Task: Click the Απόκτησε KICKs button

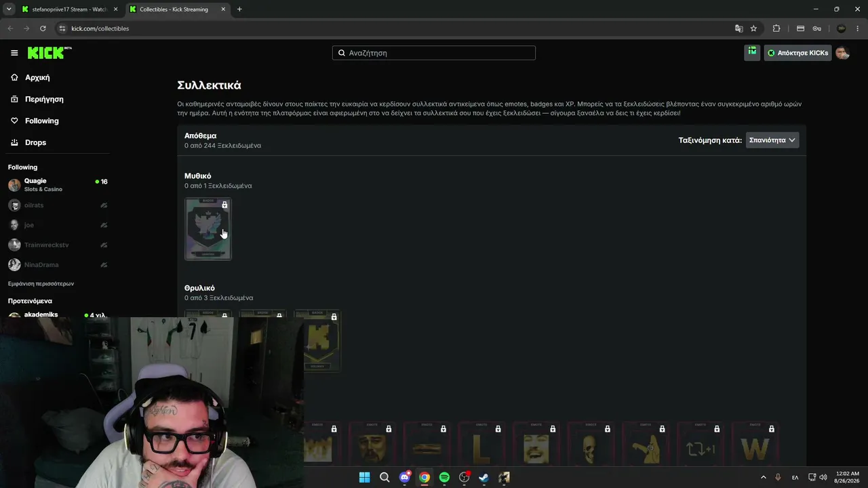Action: click(x=797, y=53)
